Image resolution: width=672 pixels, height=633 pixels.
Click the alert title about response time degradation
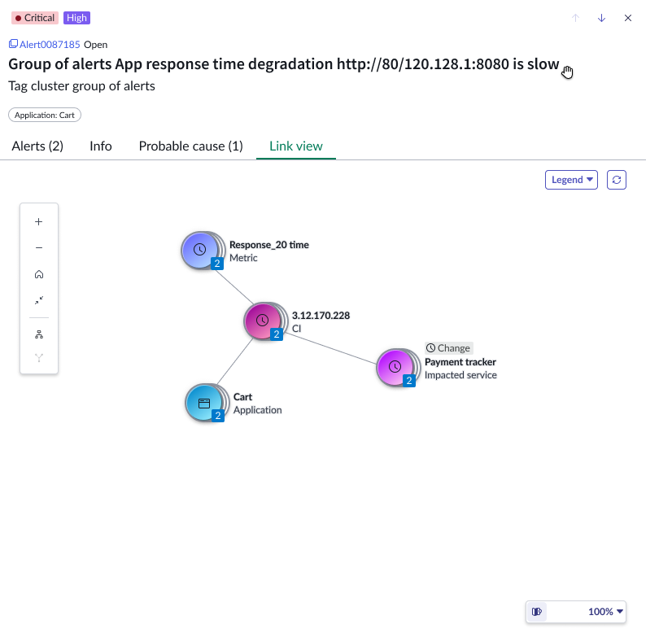[284, 63]
